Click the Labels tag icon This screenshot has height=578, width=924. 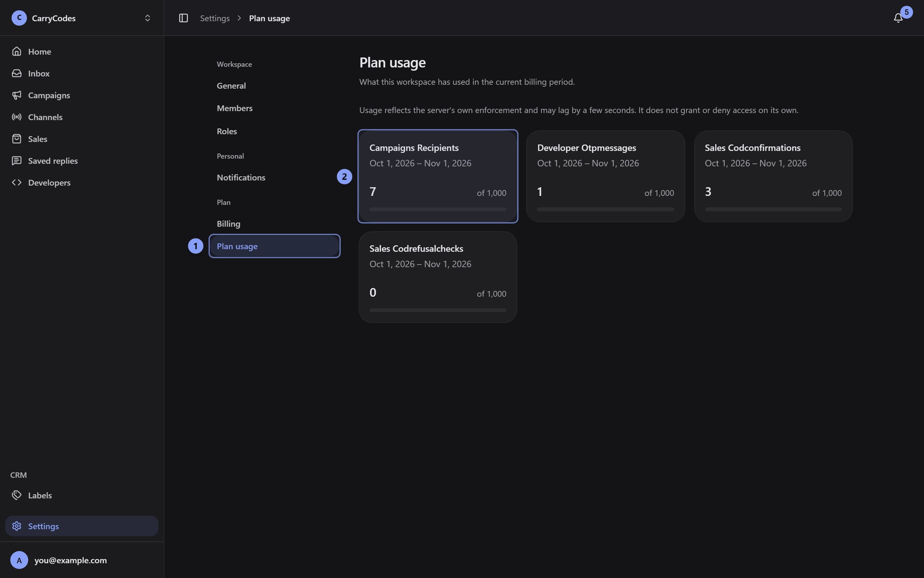click(x=16, y=495)
